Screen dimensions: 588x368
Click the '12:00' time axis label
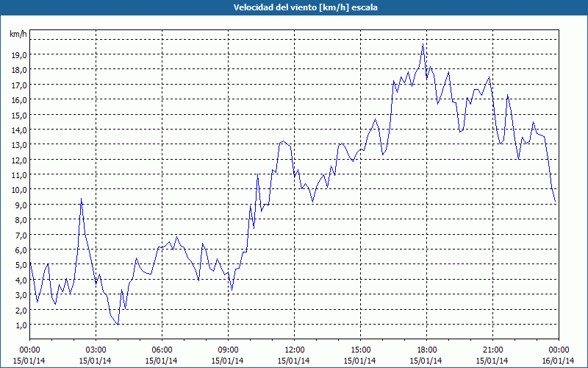click(295, 350)
